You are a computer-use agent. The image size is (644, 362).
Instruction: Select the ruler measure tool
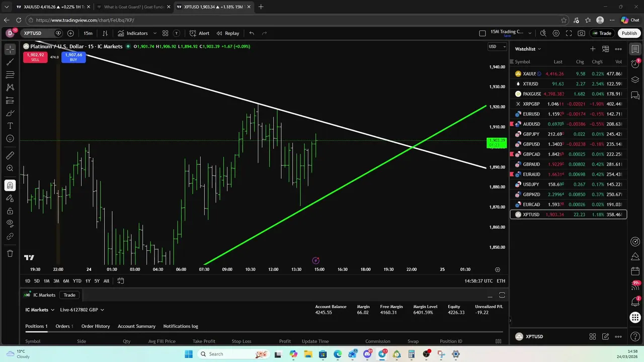pos(10,155)
